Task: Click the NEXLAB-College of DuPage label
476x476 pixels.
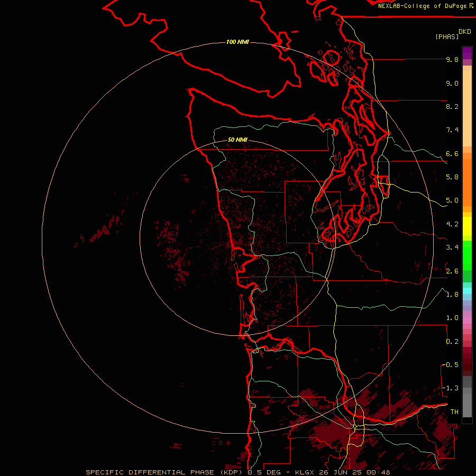Action: [x=423, y=6]
